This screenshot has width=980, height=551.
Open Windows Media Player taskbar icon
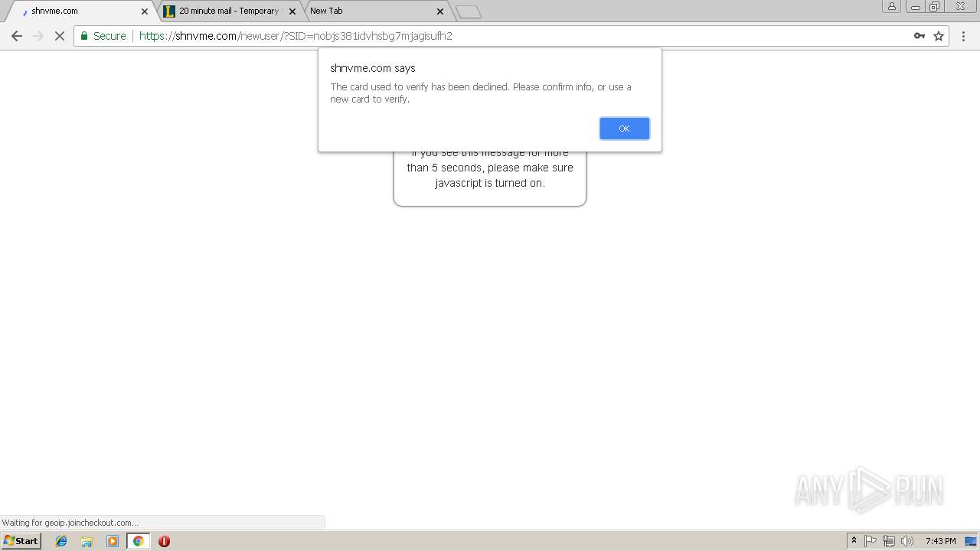coord(113,541)
